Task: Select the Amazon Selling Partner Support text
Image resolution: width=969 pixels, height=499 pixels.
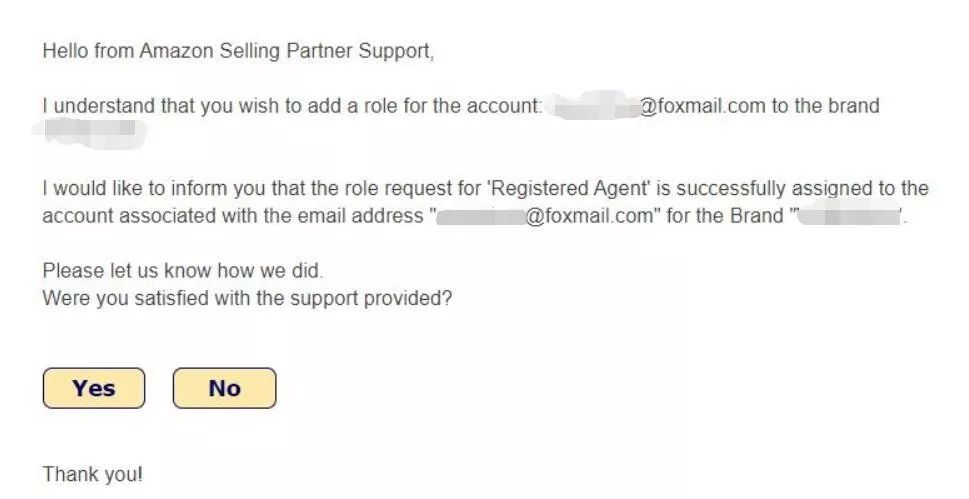Action: pyautogui.click(x=282, y=51)
